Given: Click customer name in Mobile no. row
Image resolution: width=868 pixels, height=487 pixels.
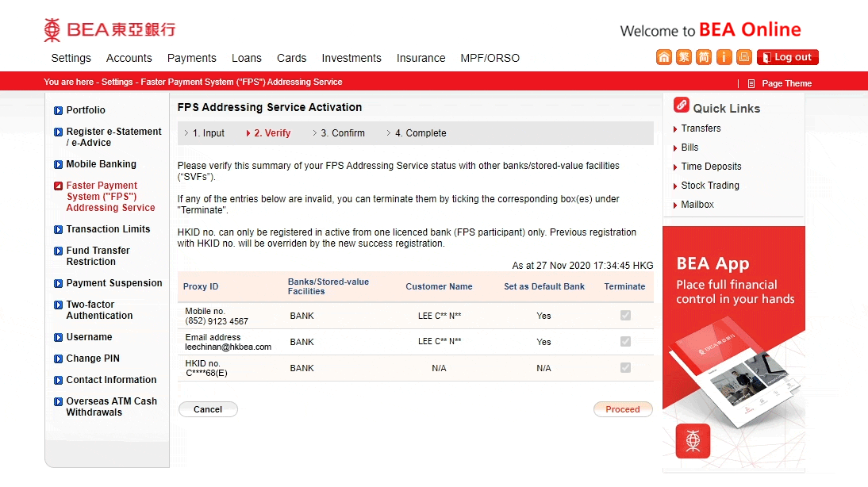Looking at the screenshot, I should [x=440, y=316].
